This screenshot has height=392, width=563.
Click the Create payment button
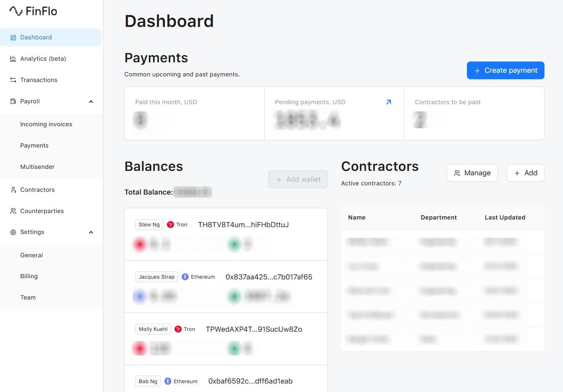click(x=505, y=70)
